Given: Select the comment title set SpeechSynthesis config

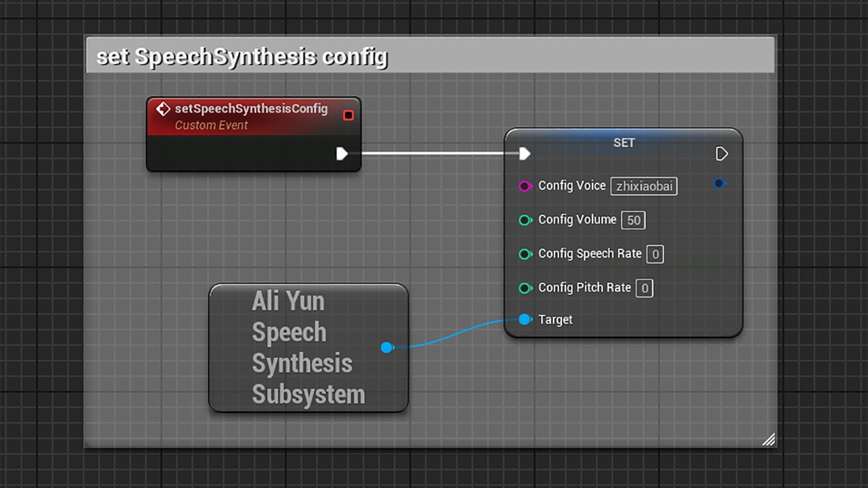Looking at the screenshot, I should [242, 56].
